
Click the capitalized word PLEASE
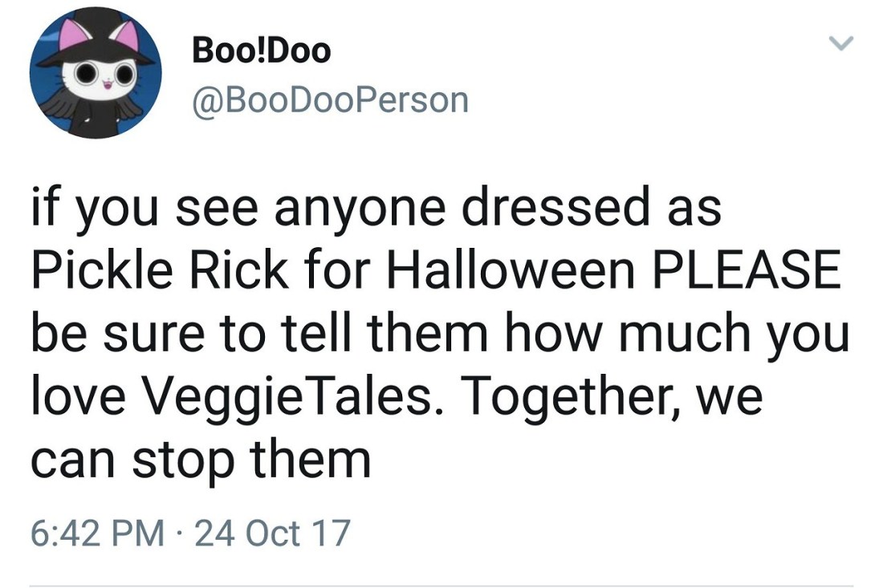click(747, 269)
